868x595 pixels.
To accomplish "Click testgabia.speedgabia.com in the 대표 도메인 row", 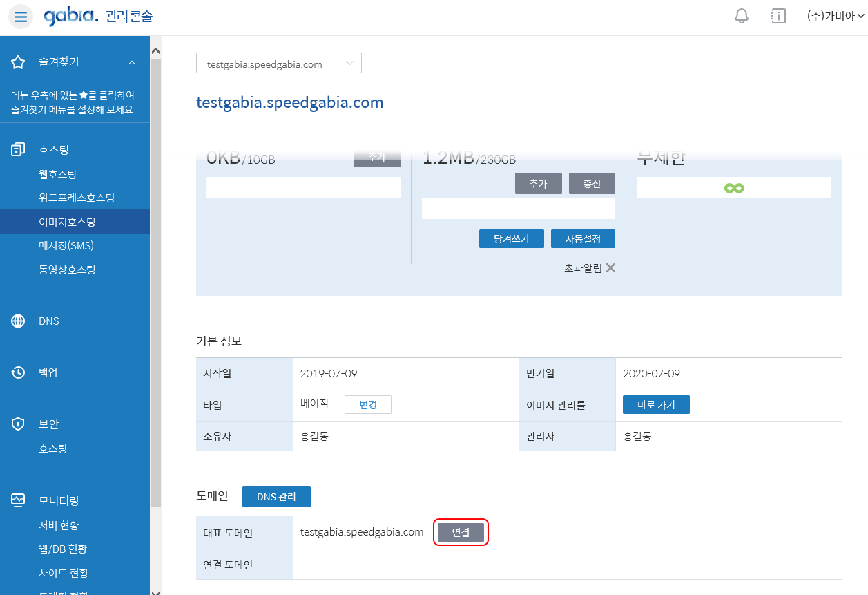I will click(362, 532).
